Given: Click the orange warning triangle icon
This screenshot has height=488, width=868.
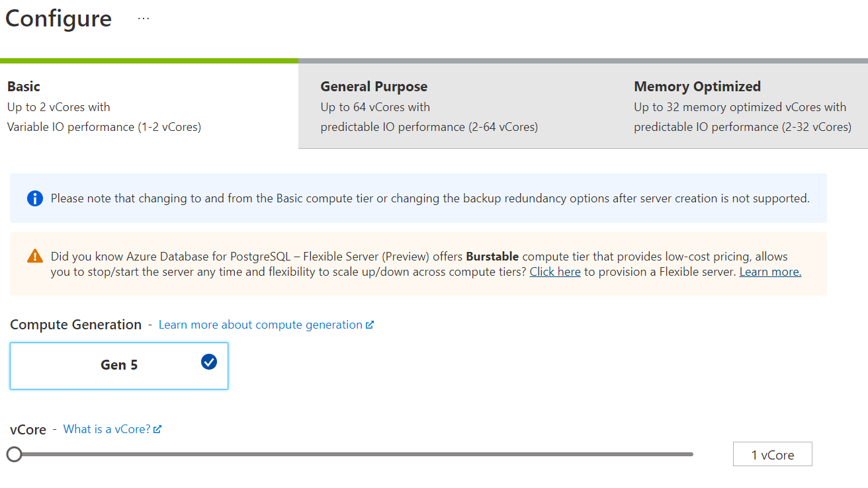Looking at the screenshot, I should coord(35,257).
